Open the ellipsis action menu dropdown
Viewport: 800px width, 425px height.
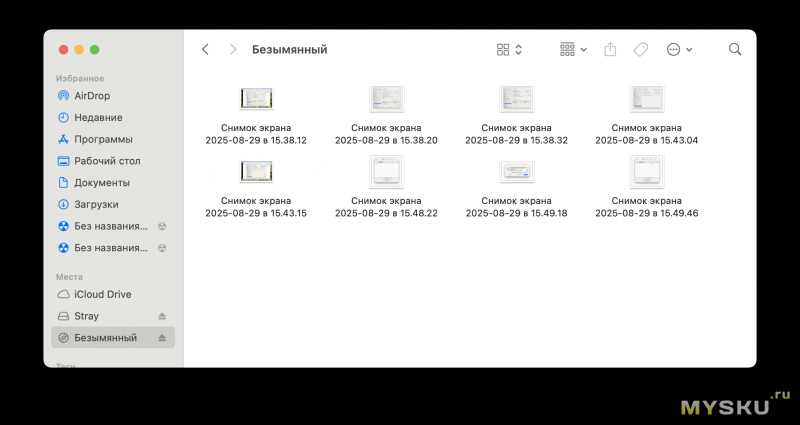[x=679, y=49]
